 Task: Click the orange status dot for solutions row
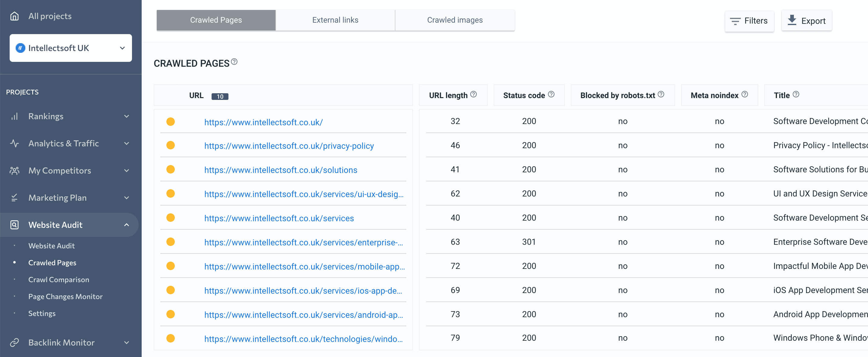tap(171, 169)
